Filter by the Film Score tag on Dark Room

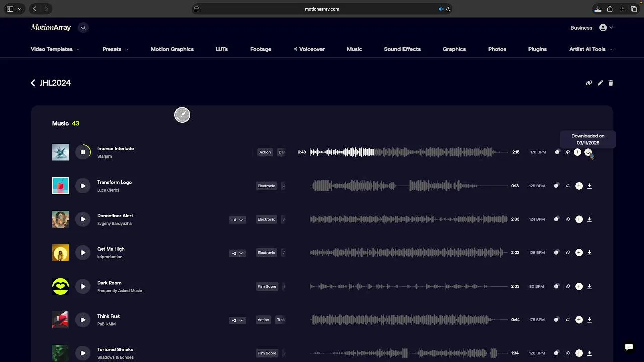point(267,287)
